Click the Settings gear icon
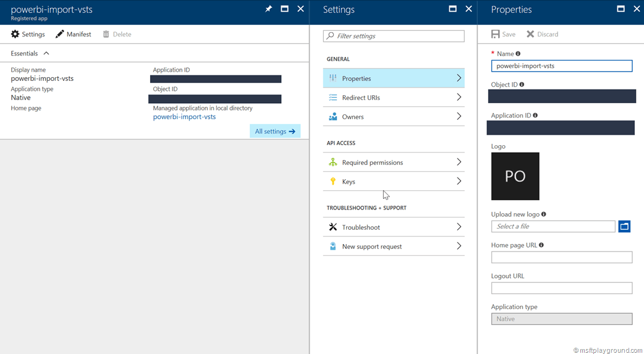 tap(15, 34)
